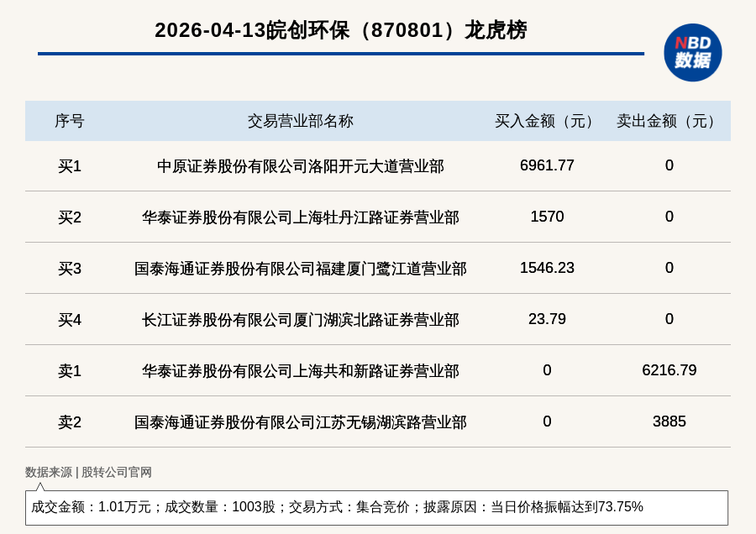Click the buy amount 1570
This screenshot has height=534, width=756.
coord(547,217)
